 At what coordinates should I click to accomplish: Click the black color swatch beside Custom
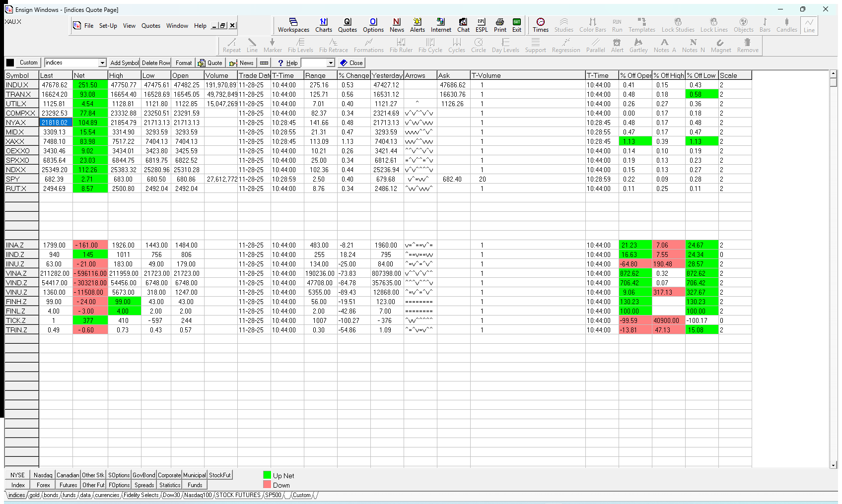pyautogui.click(x=10, y=63)
